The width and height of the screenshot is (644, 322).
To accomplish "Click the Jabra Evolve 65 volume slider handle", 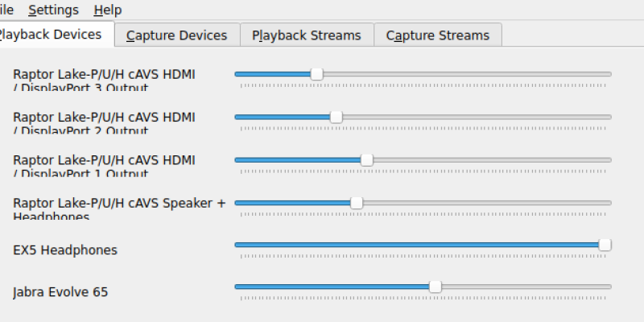I will coord(436,287).
